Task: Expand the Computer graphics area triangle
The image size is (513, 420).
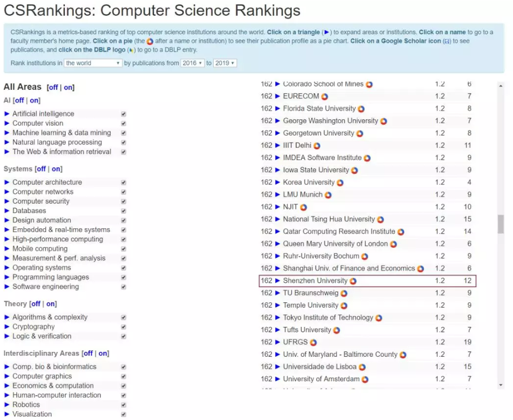Action: (x=7, y=376)
